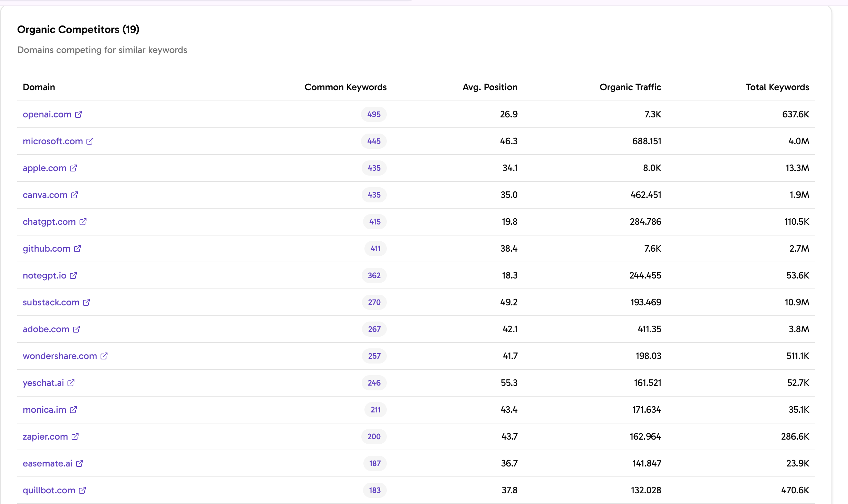Image resolution: width=848 pixels, height=504 pixels.
Task: Open external link icon next to chatgpt.com
Action: tap(83, 222)
